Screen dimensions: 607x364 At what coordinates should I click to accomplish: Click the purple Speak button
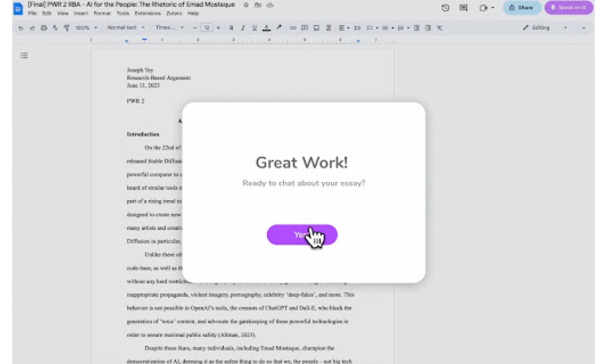pyautogui.click(x=569, y=7)
